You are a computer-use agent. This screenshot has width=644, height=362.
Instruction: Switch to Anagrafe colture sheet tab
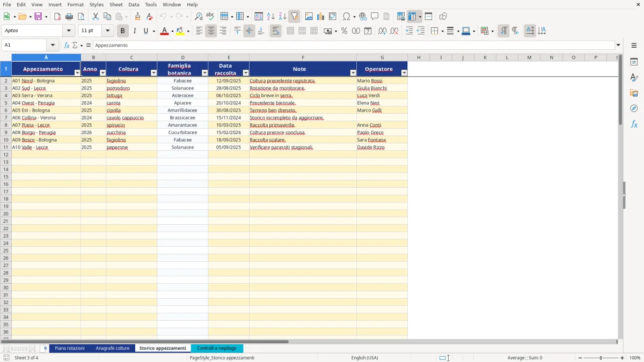[113, 349]
